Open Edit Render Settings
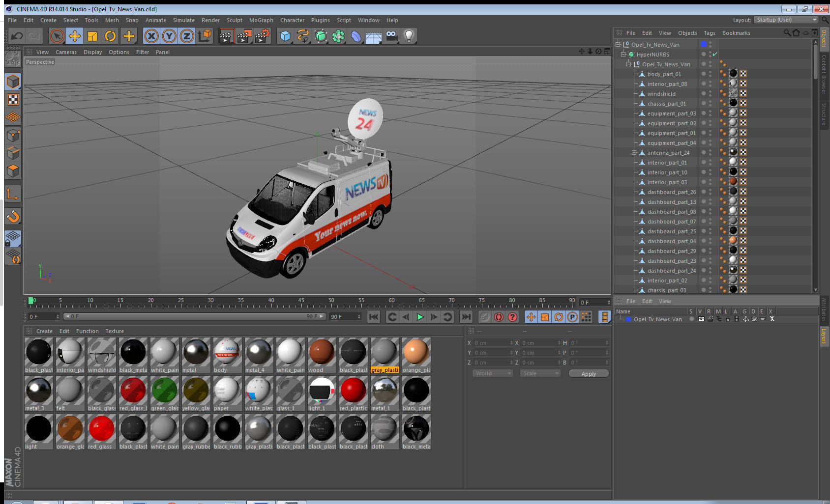Image resolution: width=830 pixels, height=504 pixels. tap(262, 36)
